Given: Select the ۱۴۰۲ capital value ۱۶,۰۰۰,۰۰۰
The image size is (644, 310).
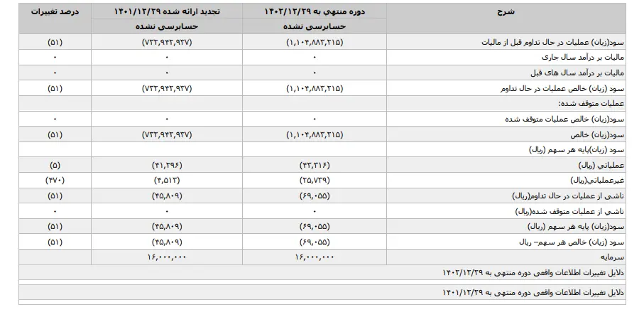Looking at the screenshot, I should point(315,257).
